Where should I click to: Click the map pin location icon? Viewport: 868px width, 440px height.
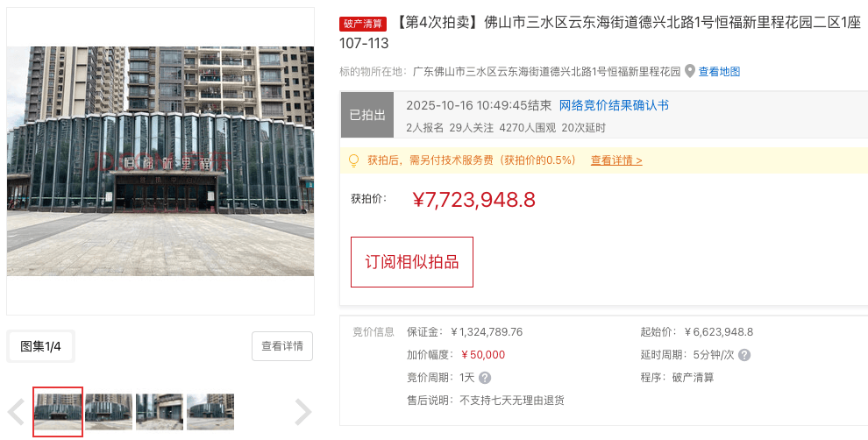[690, 71]
